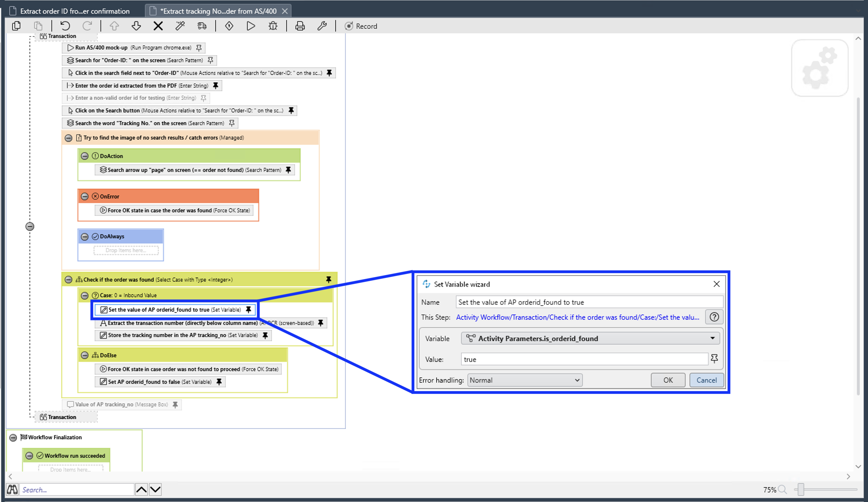Click the binoculars search icon
Screen dimensions: 868x502
coord(12,489)
